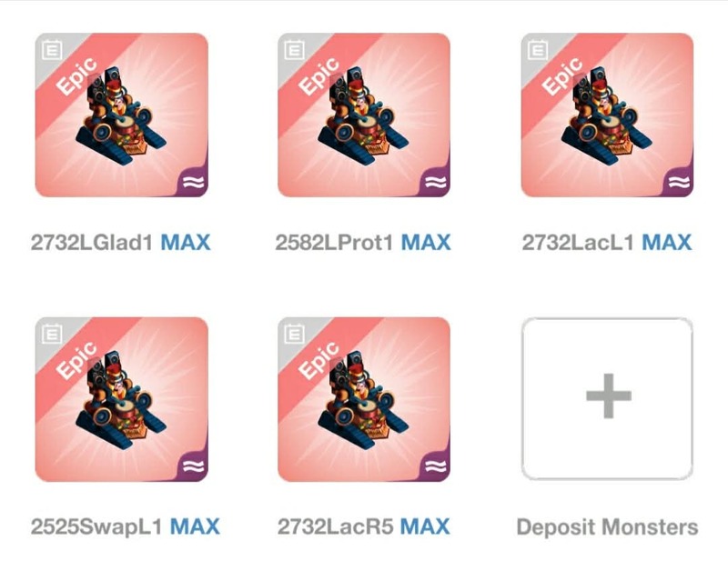Click the calendar icon on 2732LacL1 card
The width and height of the screenshot is (728, 571).
tap(538, 50)
